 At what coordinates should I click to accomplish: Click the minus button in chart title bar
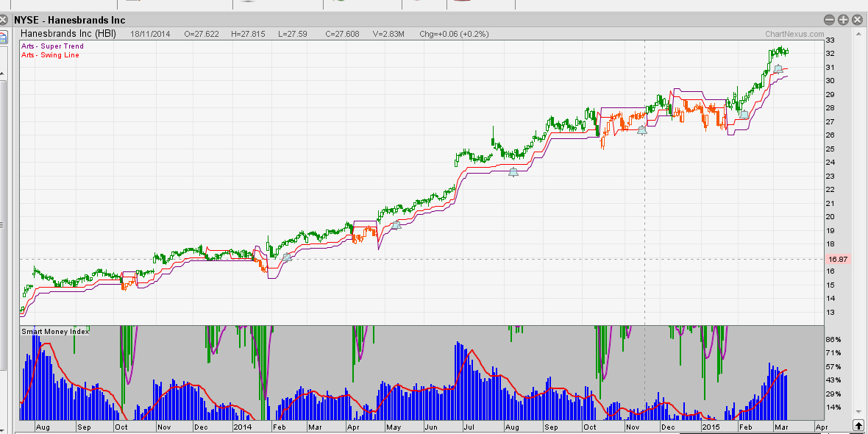(x=829, y=20)
